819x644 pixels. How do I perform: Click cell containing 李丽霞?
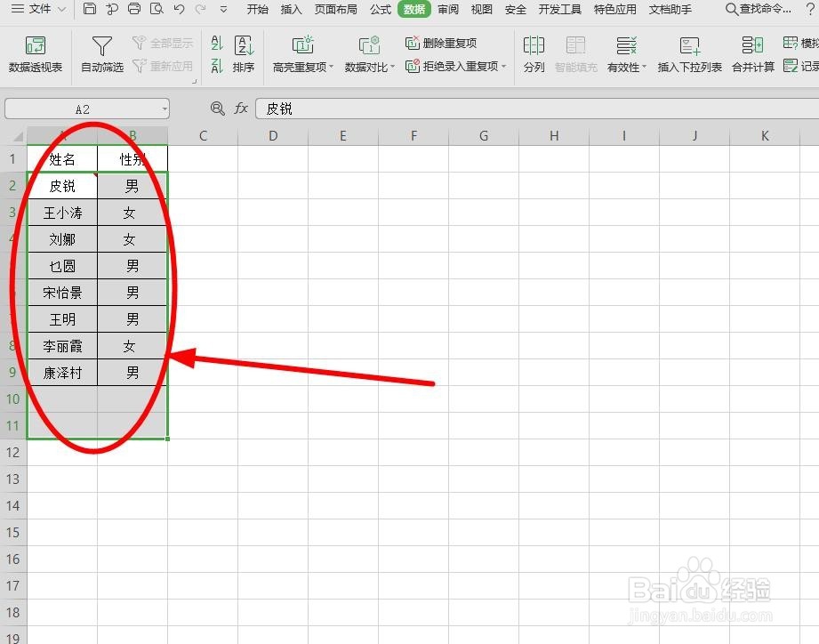click(x=62, y=346)
